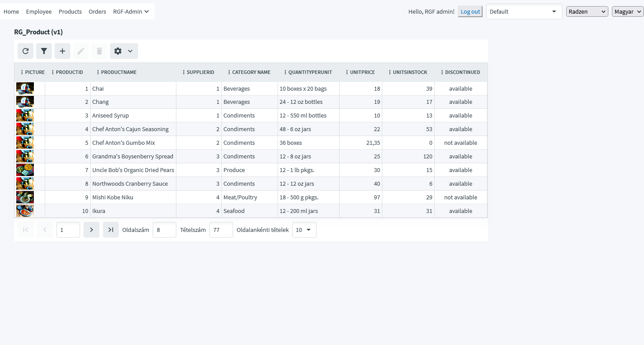Jump to last page arrow

pyautogui.click(x=111, y=230)
